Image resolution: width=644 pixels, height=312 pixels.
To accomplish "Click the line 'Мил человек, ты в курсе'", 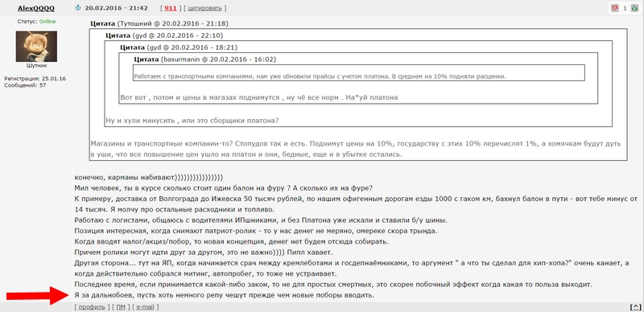I will (x=224, y=188).
